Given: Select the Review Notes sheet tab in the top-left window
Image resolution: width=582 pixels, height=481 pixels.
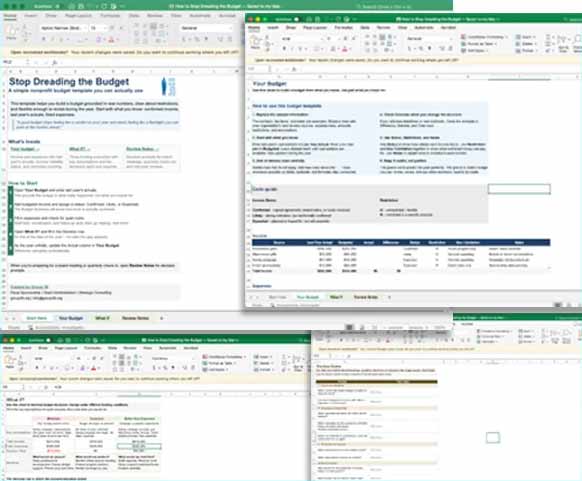Looking at the screenshot, I should [x=135, y=318].
